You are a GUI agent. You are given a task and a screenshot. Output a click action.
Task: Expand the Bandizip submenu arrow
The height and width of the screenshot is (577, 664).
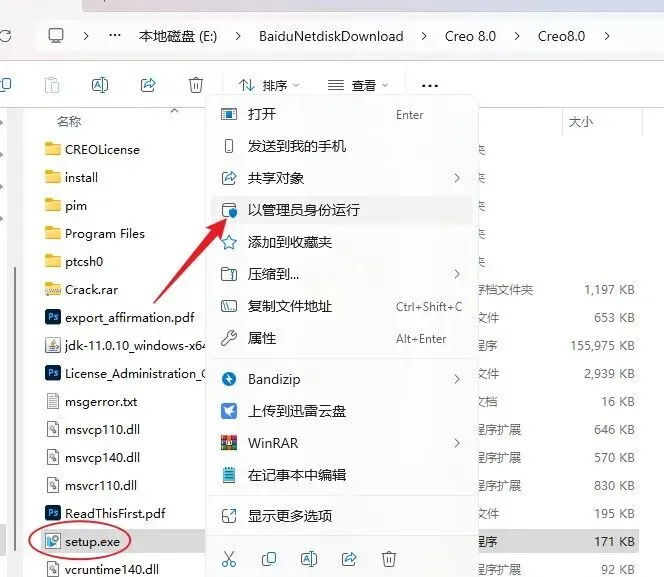[456, 379]
